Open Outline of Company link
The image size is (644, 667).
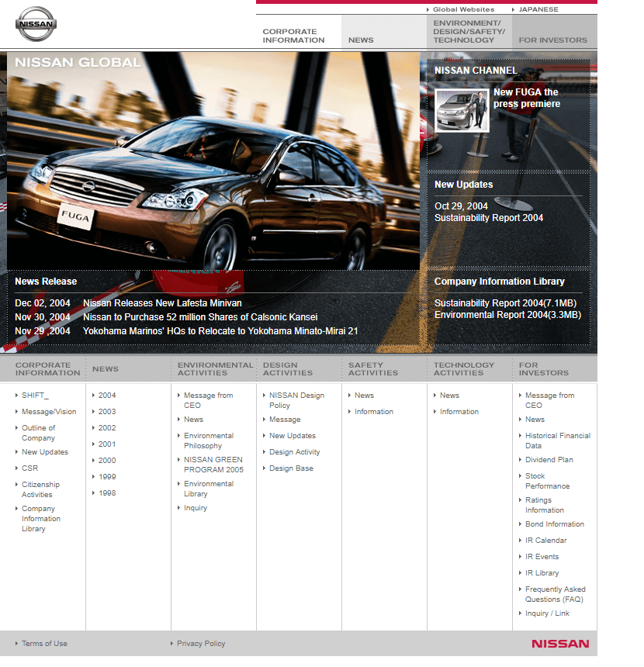[38, 433]
